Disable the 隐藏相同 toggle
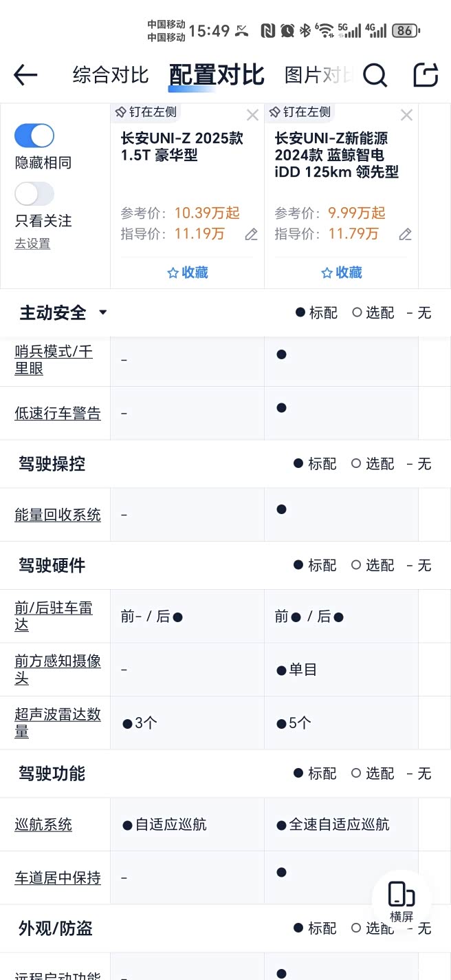Screen dimensions: 451x980 [x=34, y=136]
